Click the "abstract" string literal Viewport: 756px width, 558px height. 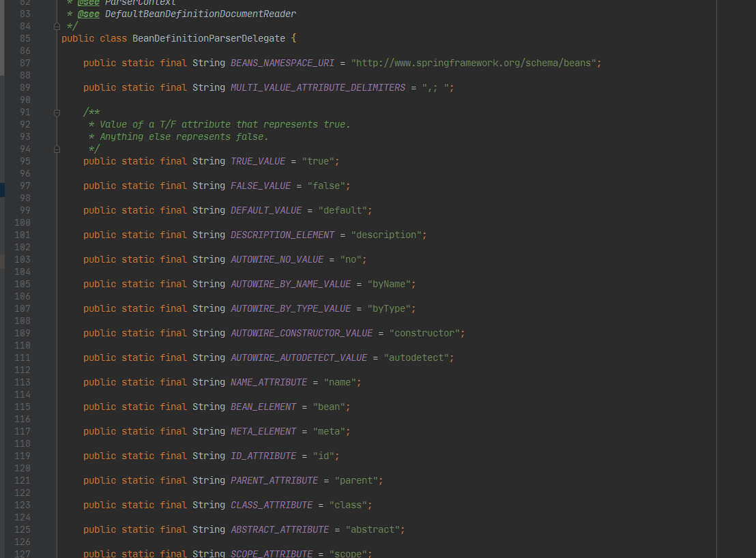[x=373, y=530]
